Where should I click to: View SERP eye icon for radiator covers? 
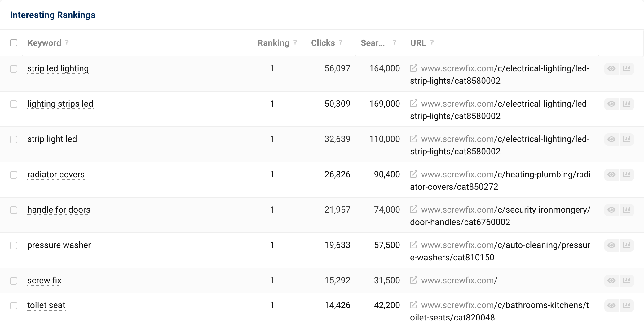pyautogui.click(x=611, y=175)
